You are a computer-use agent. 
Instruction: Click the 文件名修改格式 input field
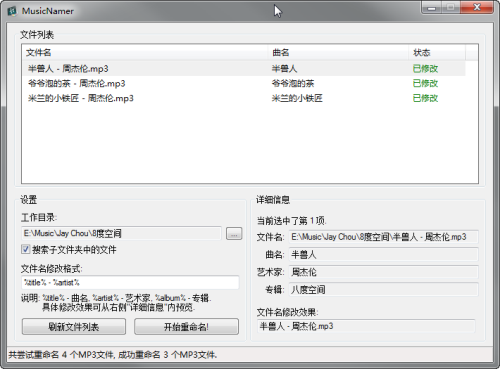[x=130, y=283]
